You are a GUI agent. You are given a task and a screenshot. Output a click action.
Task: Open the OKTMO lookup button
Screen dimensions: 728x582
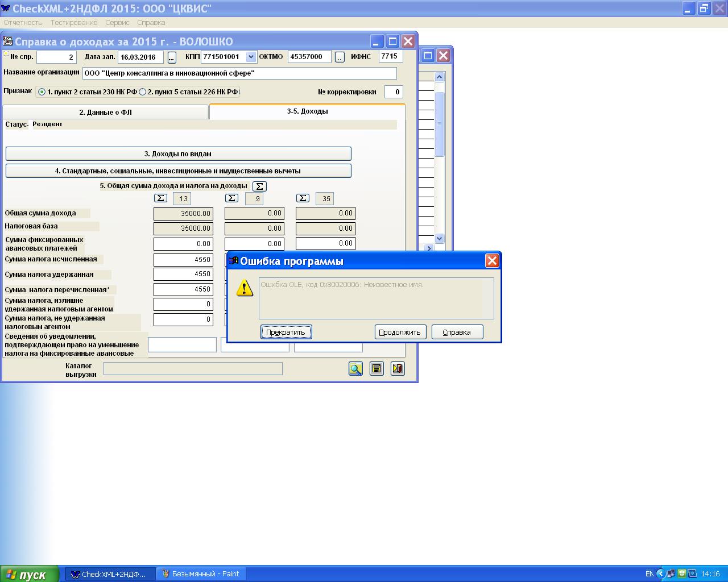tap(340, 57)
